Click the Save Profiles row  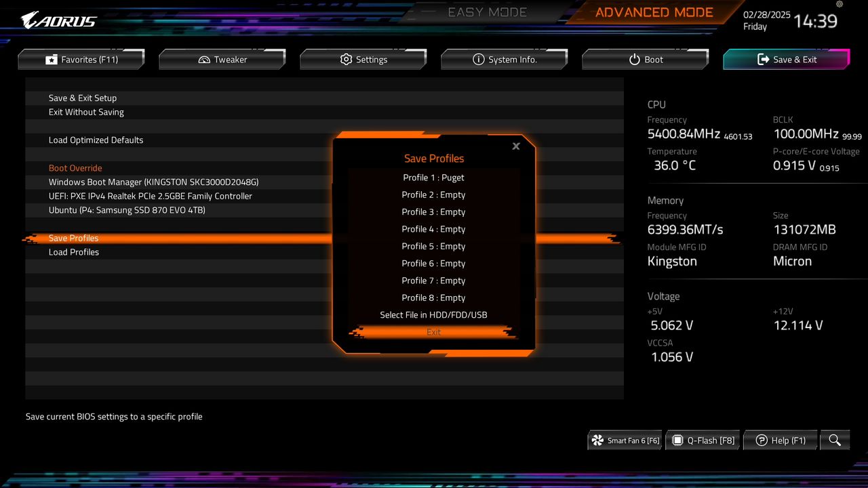pos(324,238)
